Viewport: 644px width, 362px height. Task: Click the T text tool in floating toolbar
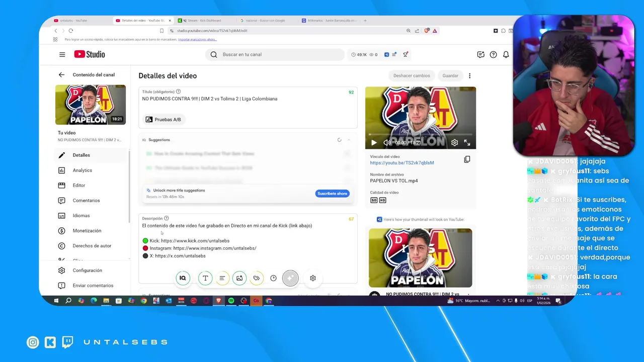coord(205,278)
